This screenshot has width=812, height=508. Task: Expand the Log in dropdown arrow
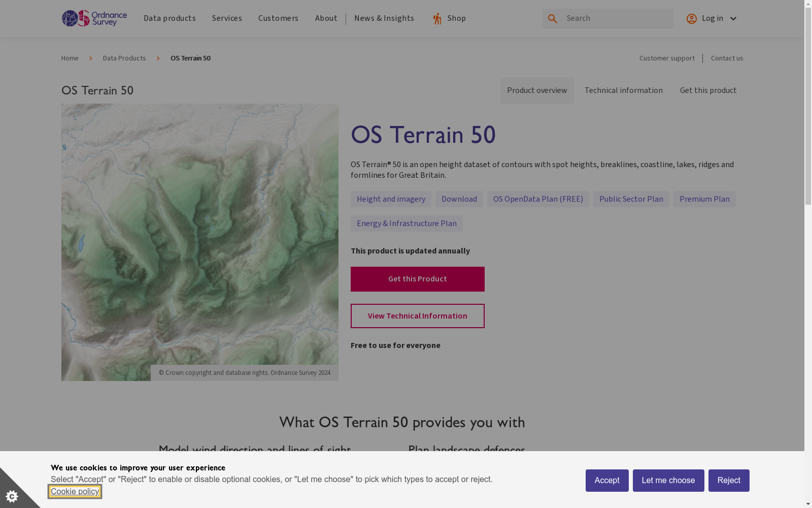pos(733,19)
